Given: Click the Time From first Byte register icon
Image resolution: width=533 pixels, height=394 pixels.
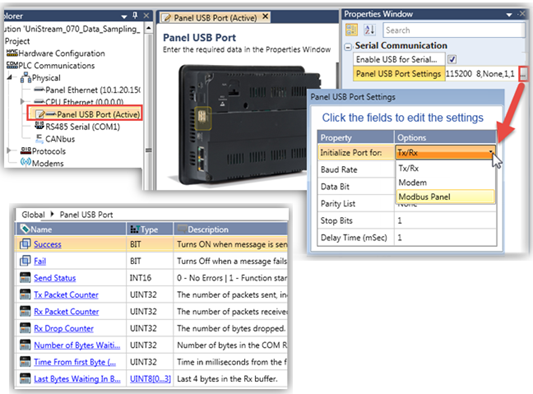Looking at the screenshot, I should 25,362.
